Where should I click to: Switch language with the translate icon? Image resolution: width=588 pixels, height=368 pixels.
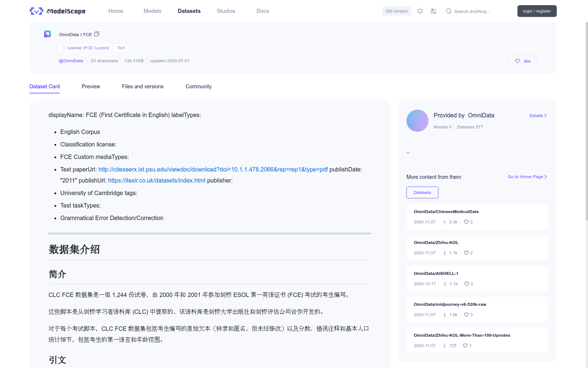point(434,11)
